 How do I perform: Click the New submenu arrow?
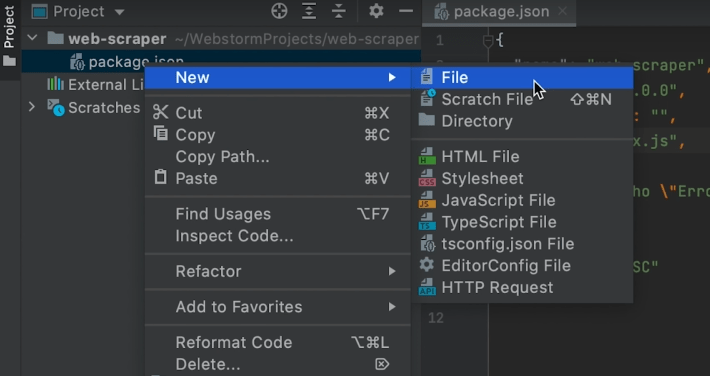(x=392, y=77)
